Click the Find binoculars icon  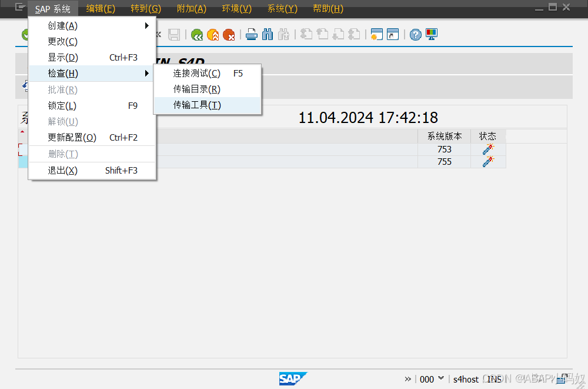(x=268, y=35)
